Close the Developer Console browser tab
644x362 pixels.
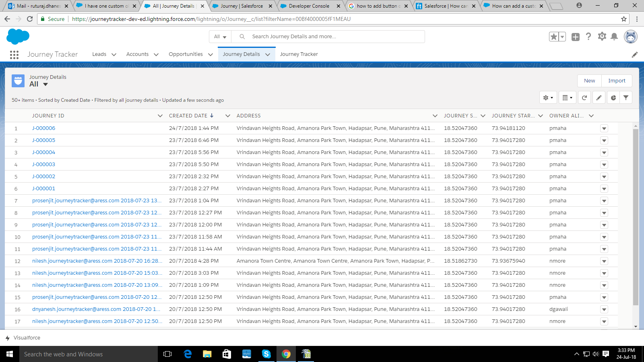point(339,6)
